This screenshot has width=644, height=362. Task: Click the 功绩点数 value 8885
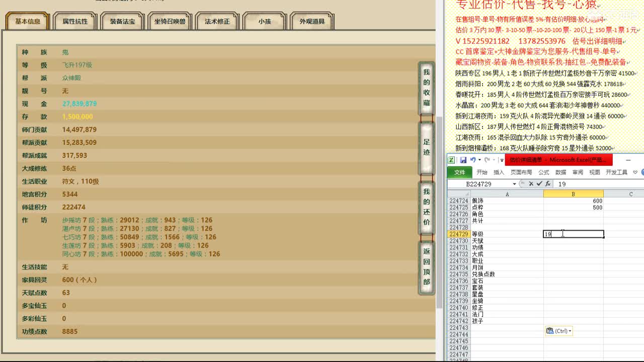click(x=70, y=331)
